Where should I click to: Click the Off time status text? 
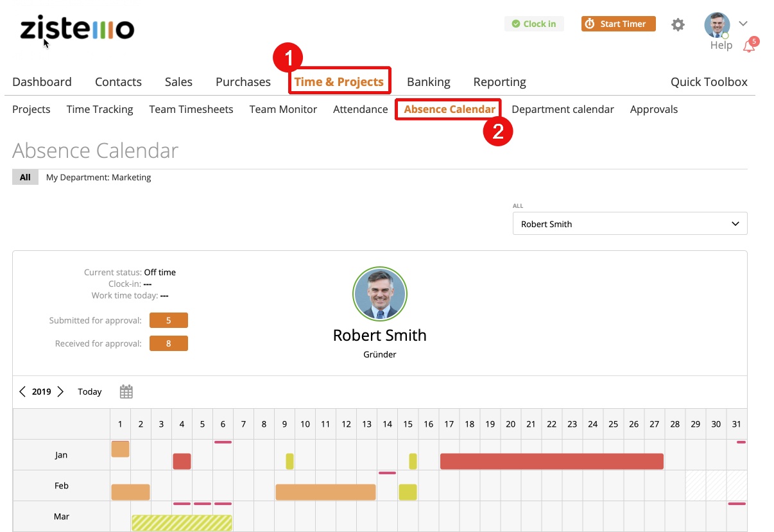(160, 272)
